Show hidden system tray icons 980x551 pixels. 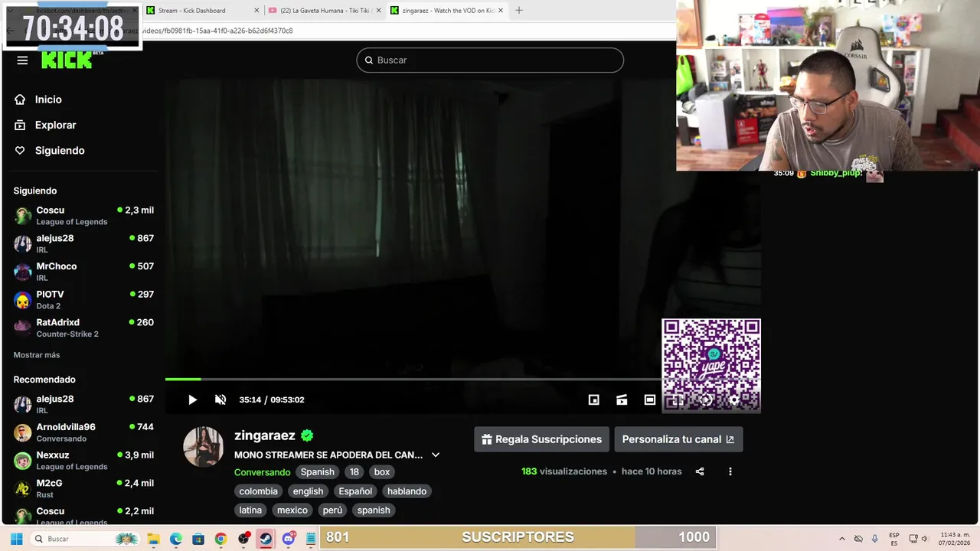(x=842, y=539)
